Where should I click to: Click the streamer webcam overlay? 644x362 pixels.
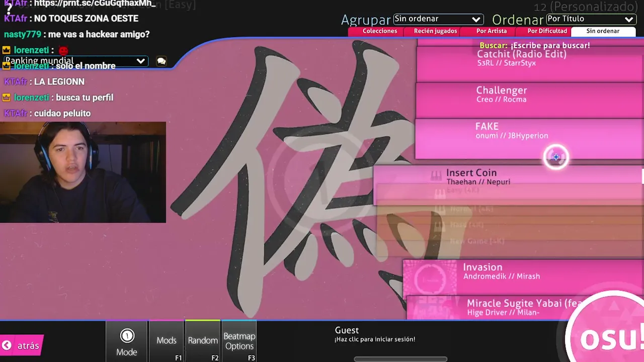click(x=83, y=172)
